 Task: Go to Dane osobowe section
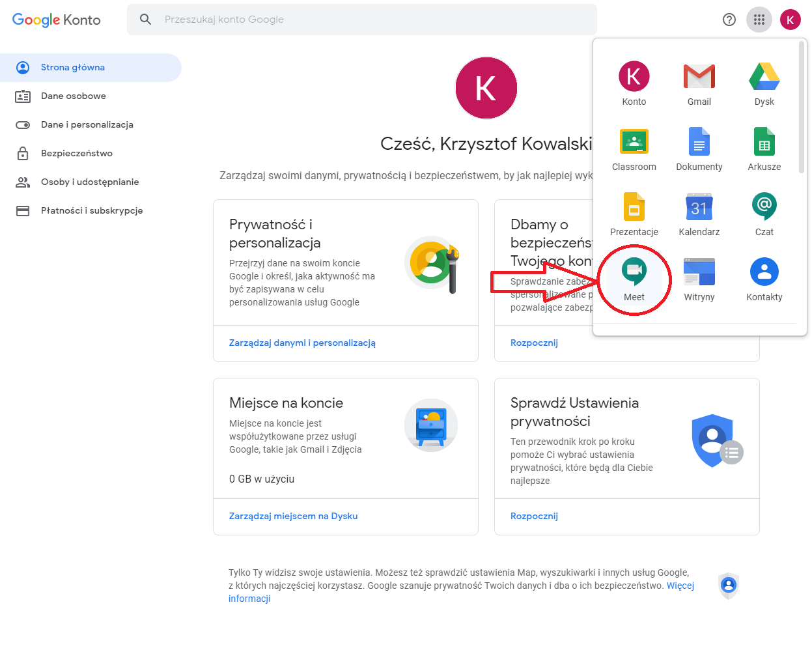tap(73, 96)
